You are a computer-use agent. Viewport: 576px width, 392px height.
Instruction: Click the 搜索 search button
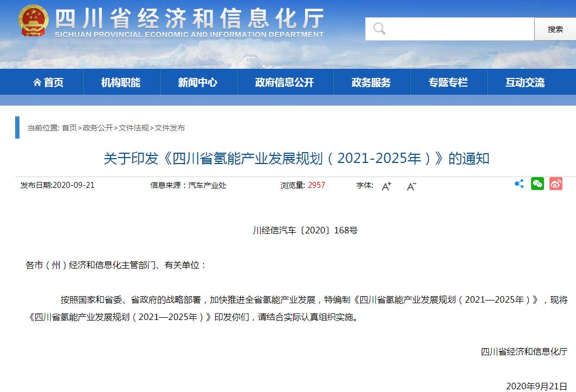tap(555, 29)
